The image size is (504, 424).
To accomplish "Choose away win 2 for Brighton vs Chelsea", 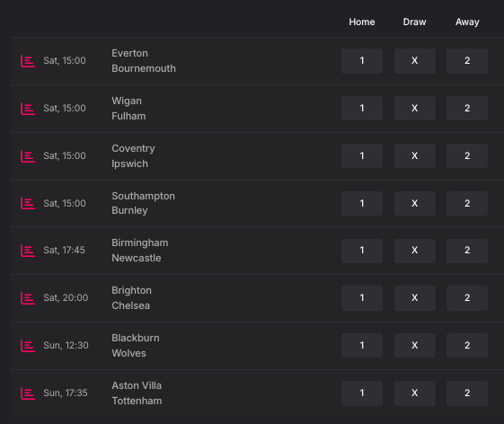I will click(467, 298).
